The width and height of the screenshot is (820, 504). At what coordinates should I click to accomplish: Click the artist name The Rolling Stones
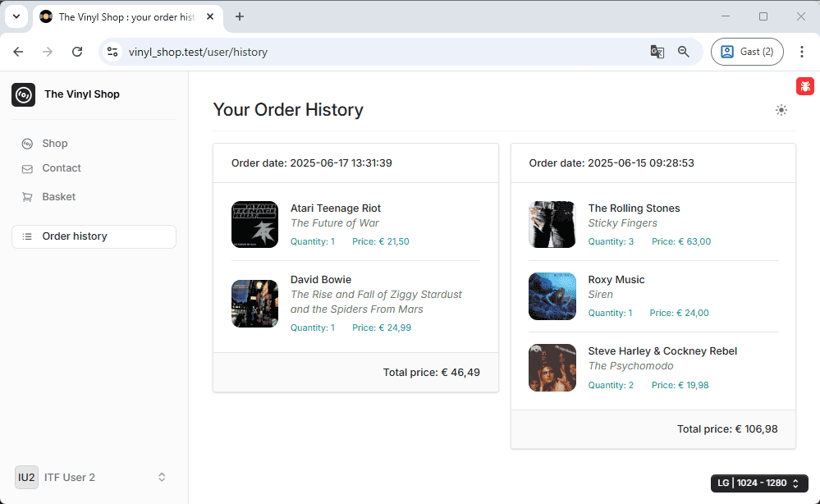[634, 208]
